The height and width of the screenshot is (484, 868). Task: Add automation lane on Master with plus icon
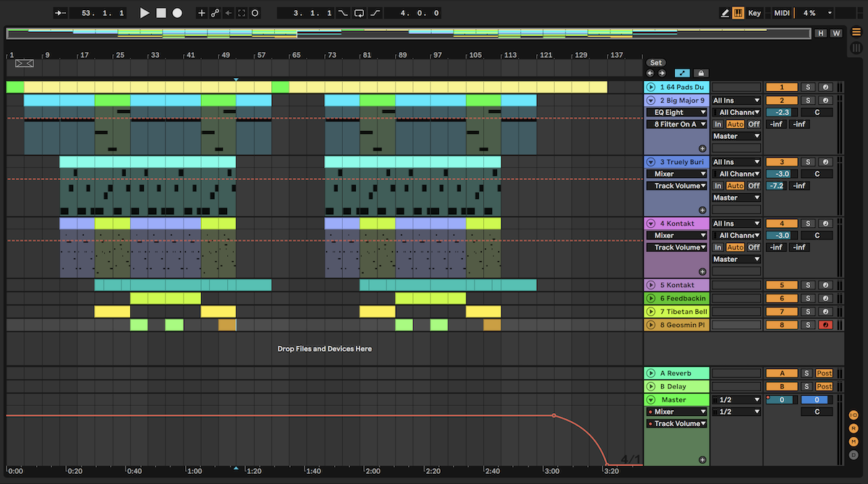[702, 459]
